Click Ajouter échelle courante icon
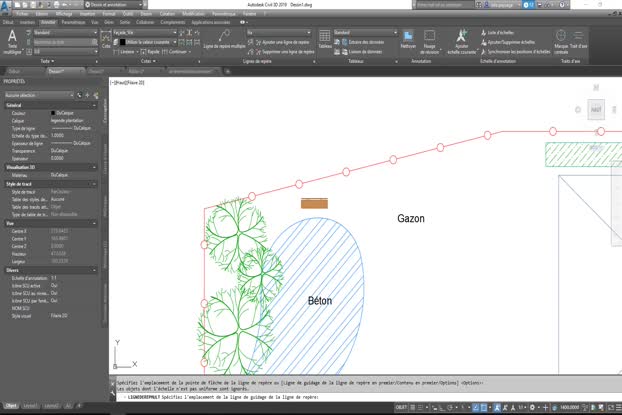Screen dimensions: 622x415 pos(461,37)
